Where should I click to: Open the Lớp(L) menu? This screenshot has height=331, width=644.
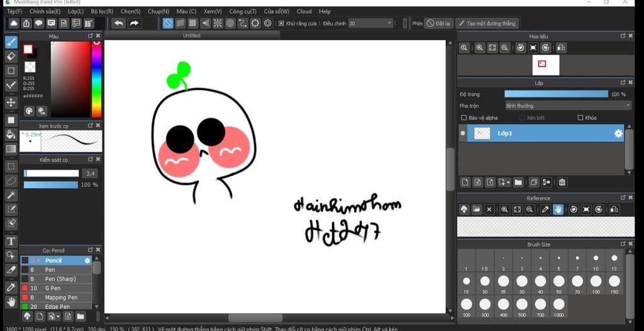click(75, 11)
